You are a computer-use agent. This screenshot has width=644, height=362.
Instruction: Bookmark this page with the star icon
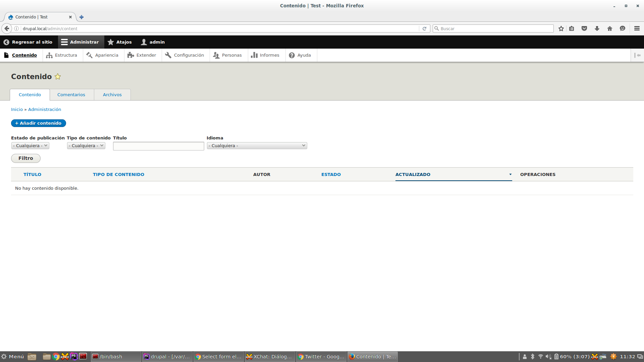pos(561,28)
